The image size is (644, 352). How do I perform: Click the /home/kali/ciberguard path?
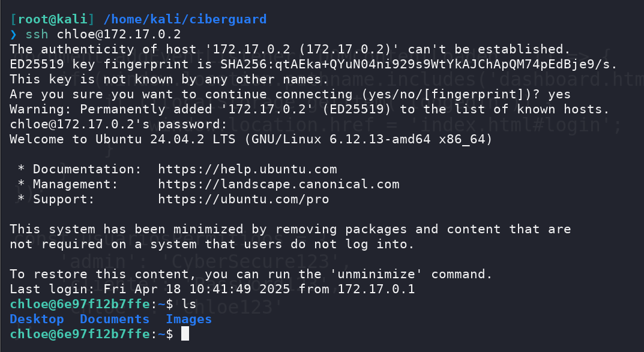[x=185, y=19]
